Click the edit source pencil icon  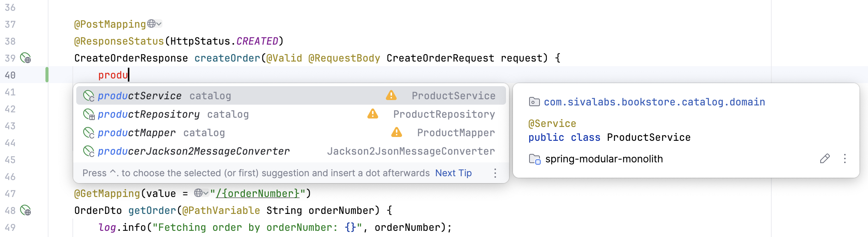pos(824,159)
